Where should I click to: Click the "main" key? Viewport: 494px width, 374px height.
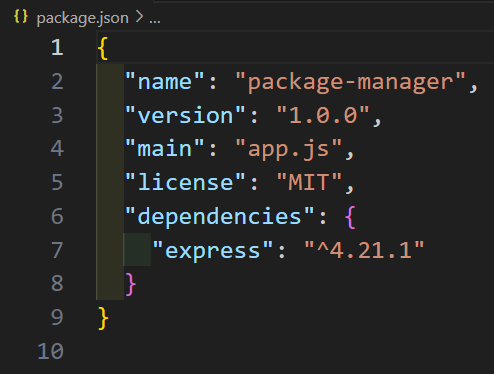pyautogui.click(x=165, y=148)
